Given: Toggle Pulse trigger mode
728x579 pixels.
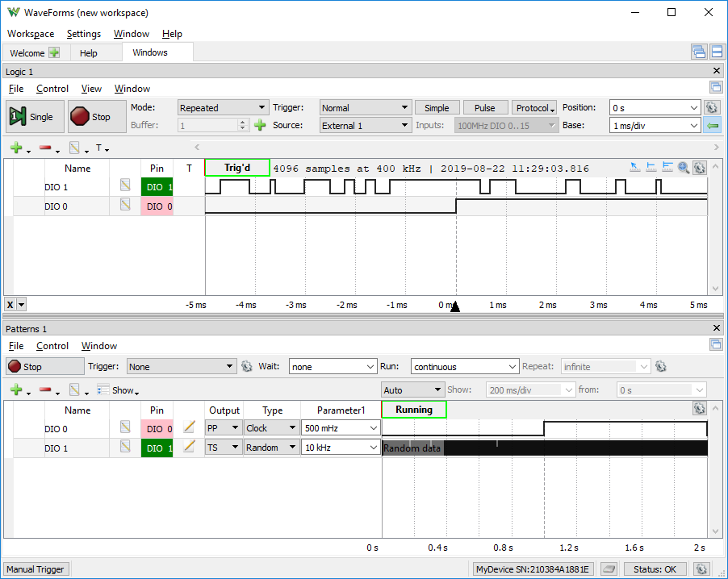Looking at the screenshot, I should [x=485, y=107].
